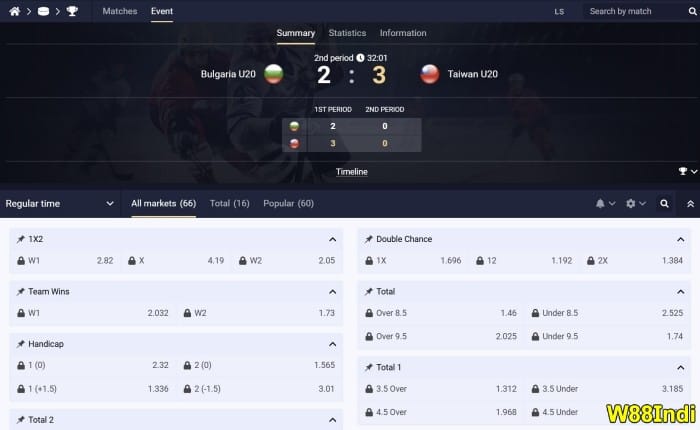Switch to the Statistics tab

pyautogui.click(x=347, y=33)
